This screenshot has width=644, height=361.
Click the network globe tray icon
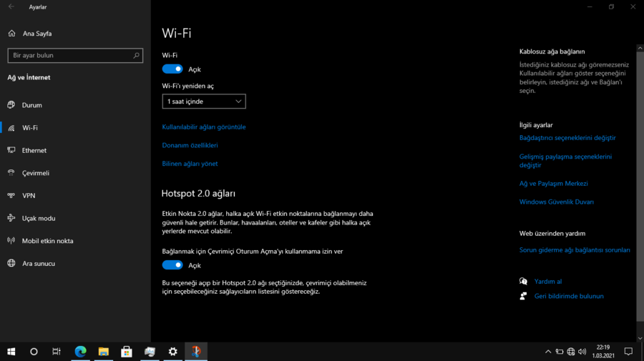click(x=571, y=352)
